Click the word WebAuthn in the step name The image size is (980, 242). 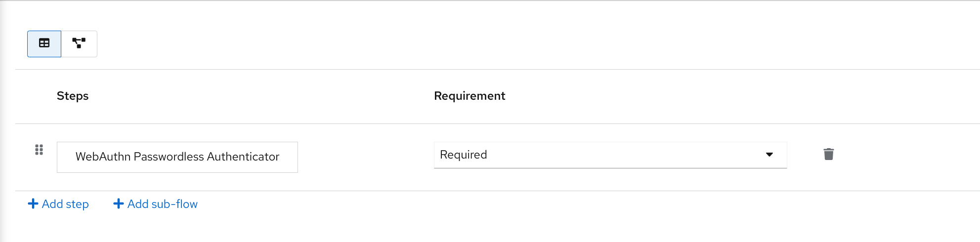103,157
